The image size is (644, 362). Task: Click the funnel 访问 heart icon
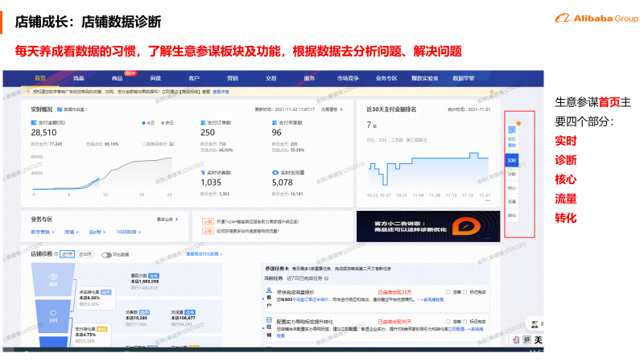point(53,313)
